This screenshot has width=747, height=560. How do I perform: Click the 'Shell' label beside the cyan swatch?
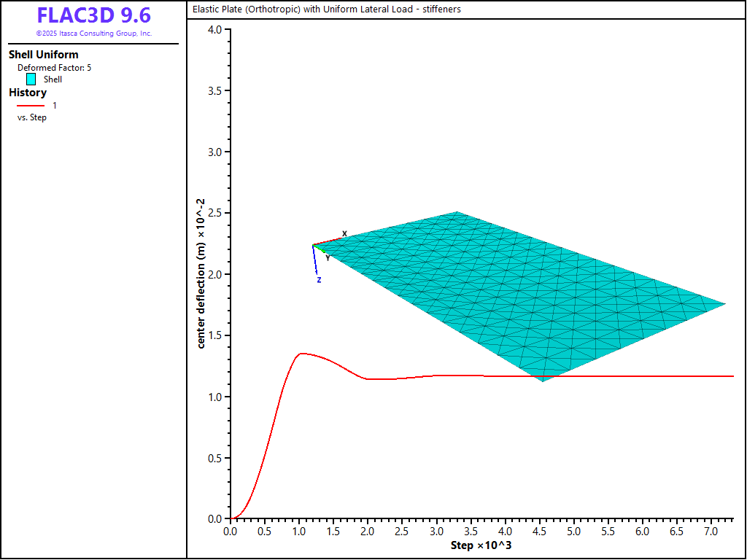coord(53,79)
